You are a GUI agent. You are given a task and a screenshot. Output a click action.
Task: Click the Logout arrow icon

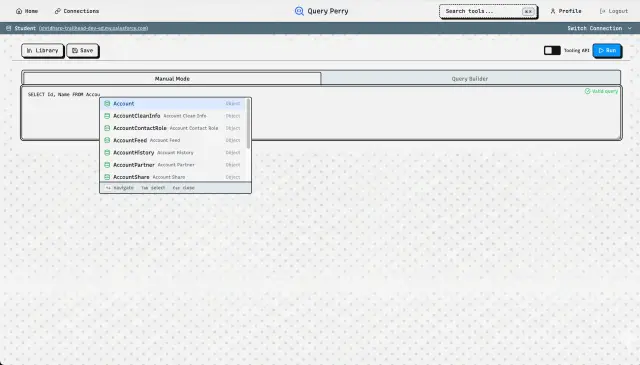point(602,11)
